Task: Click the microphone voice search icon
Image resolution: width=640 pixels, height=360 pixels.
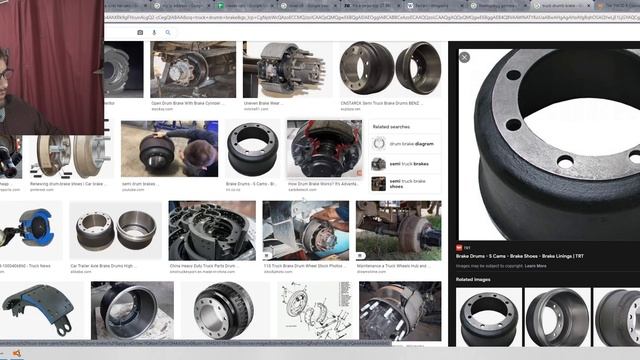Action: 154,32
